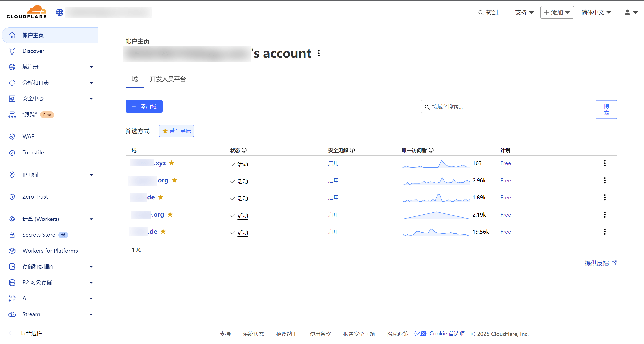Open the three-dot menu for the .xyz domain

pos(605,163)
